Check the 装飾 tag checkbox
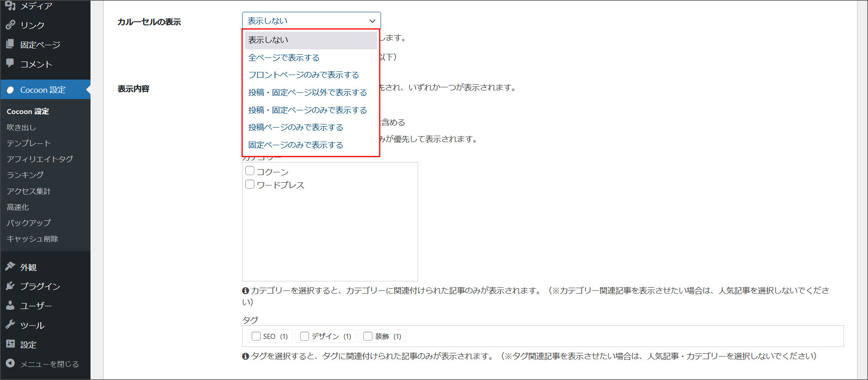Viewport: 868px width, 380px height. tap(368, 336)
